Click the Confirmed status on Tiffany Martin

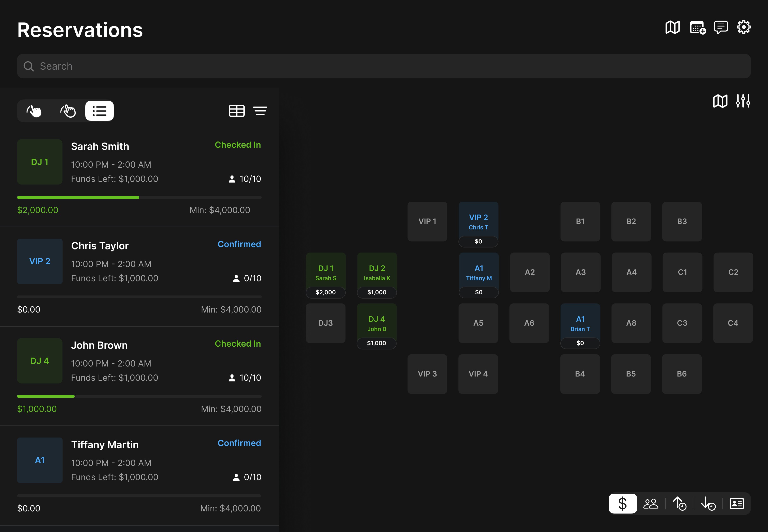click(239, 443)
